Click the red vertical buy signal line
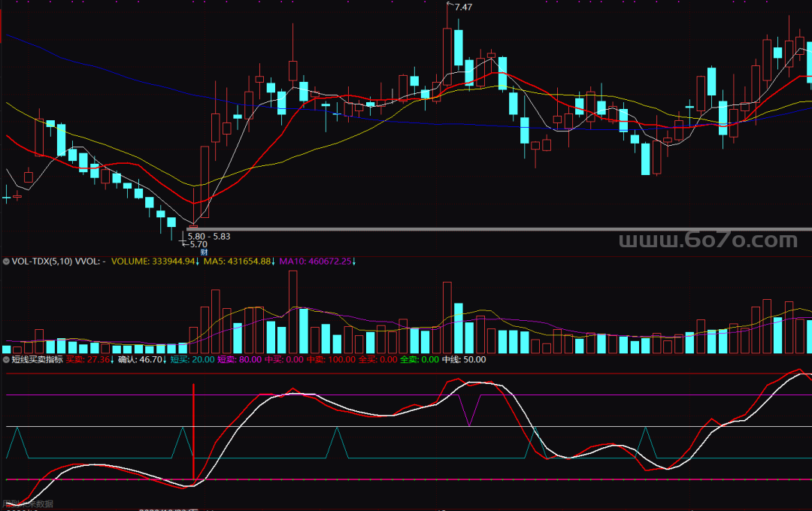 point(194,428)
